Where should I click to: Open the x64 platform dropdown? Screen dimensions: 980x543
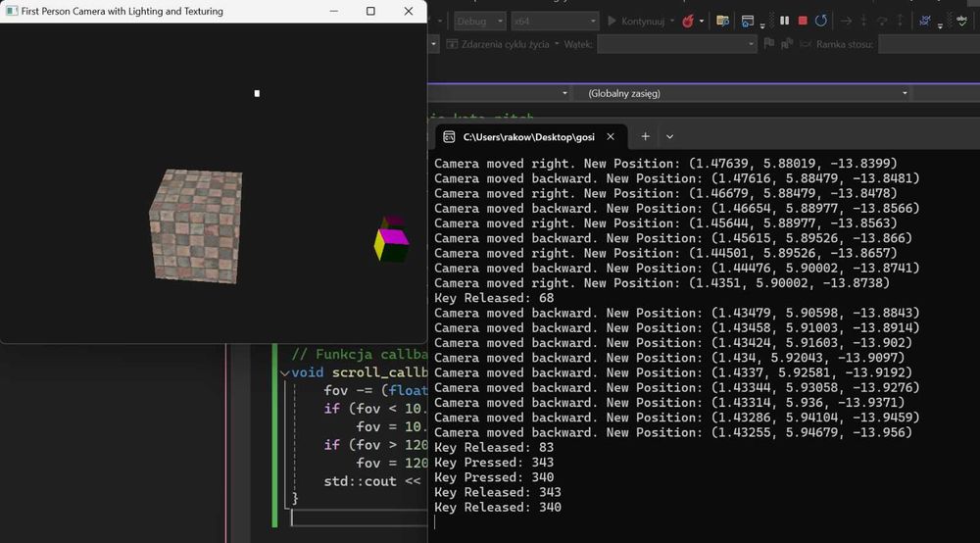[554, 21]
